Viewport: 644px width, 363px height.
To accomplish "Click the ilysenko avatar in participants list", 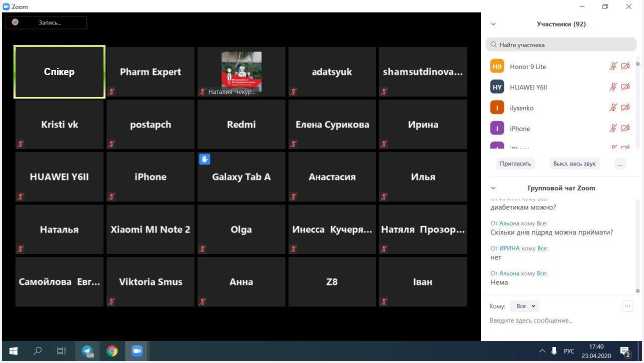I will [x=497, y=108].
